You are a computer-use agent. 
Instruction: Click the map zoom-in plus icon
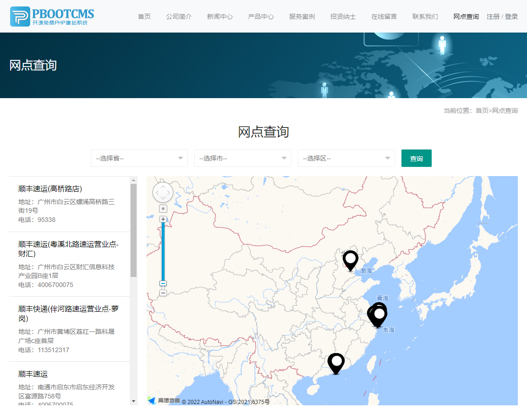click(x=163, y=219)
